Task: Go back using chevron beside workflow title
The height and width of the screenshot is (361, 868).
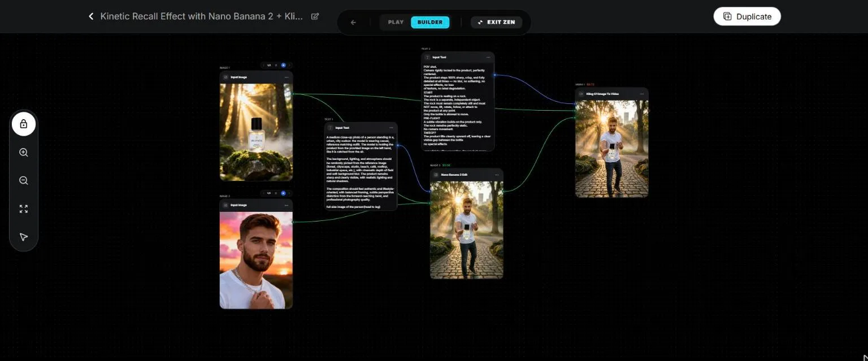Action: pos(91,16)
